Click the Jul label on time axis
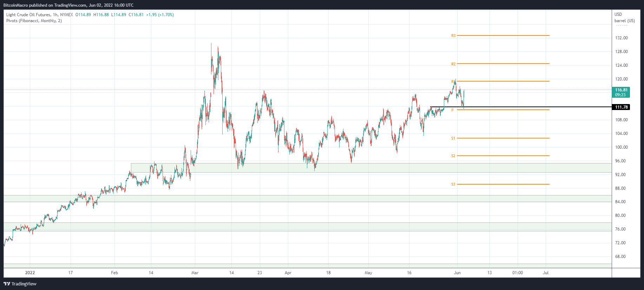The image size is (644, 290). click(546, 273)
